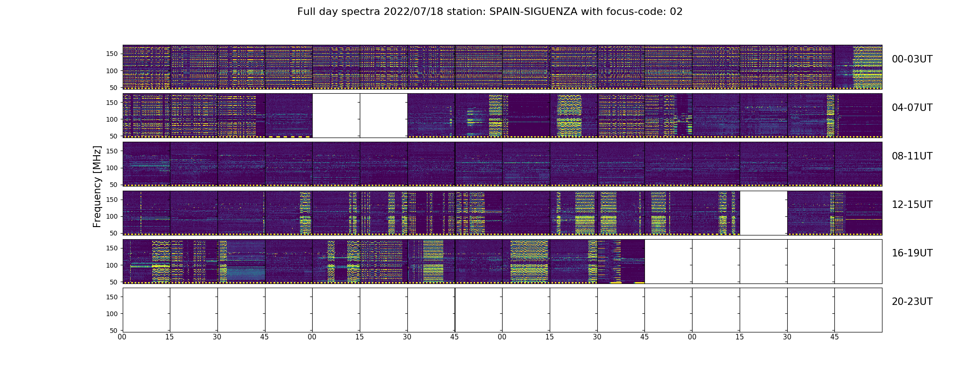
Task: Select the 00-03UT row label
Action: 912,59
